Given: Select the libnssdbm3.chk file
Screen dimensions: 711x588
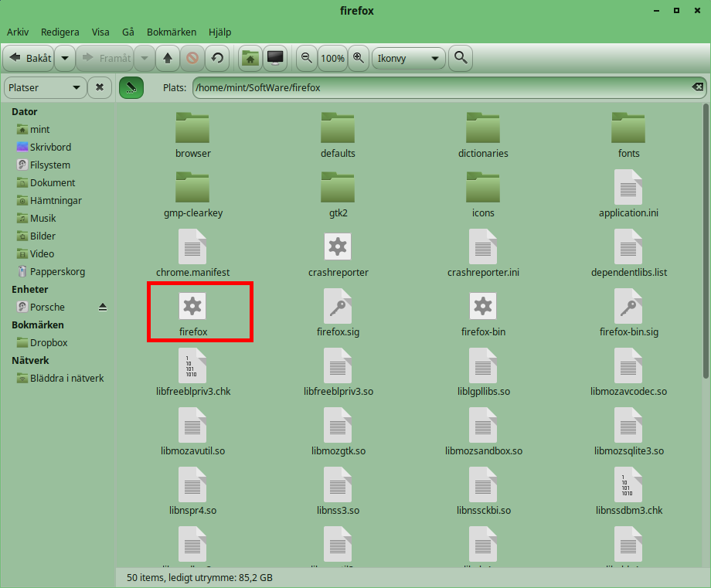Looking at the screenshot, I should click(x=628, y=491).
